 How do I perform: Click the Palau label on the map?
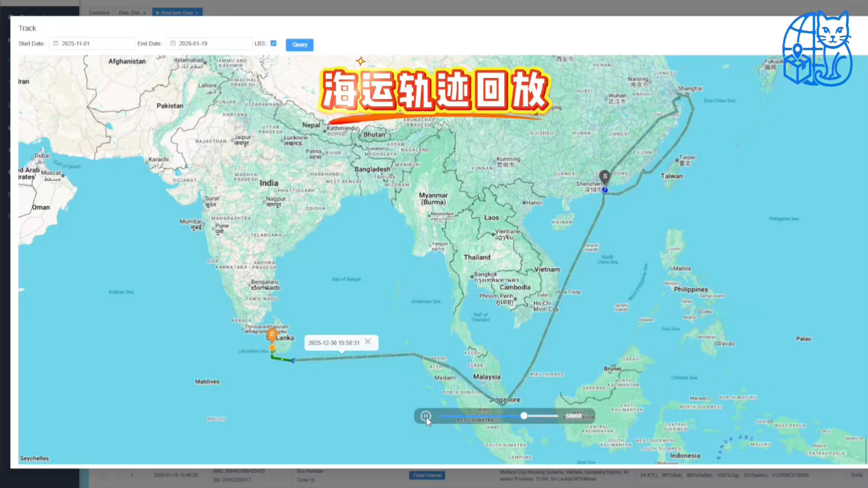click(804, 338)
